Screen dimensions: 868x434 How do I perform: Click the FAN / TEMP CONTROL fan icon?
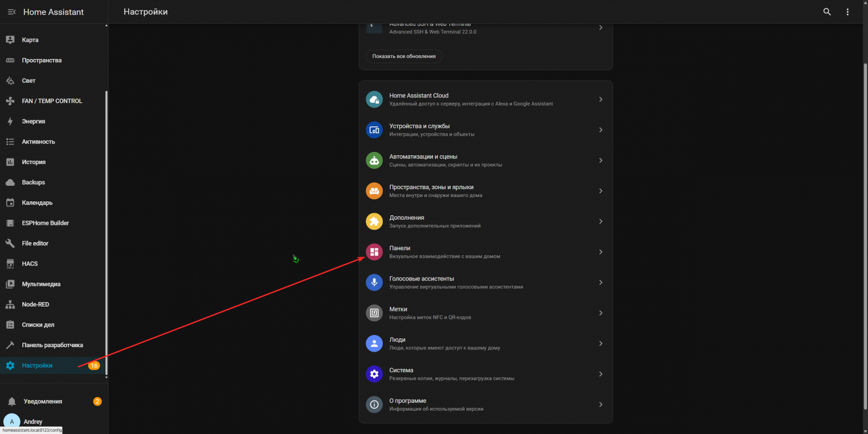coord(10,101)
